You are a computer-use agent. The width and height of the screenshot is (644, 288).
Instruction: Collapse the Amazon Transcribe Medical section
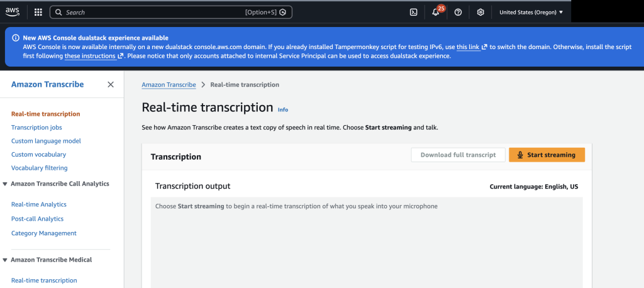point(6,260)
